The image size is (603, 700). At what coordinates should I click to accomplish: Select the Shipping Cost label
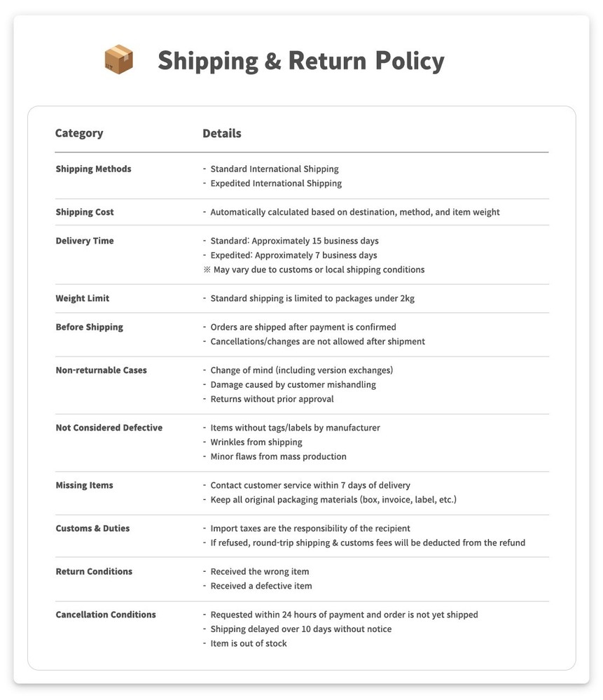[85, 212]
